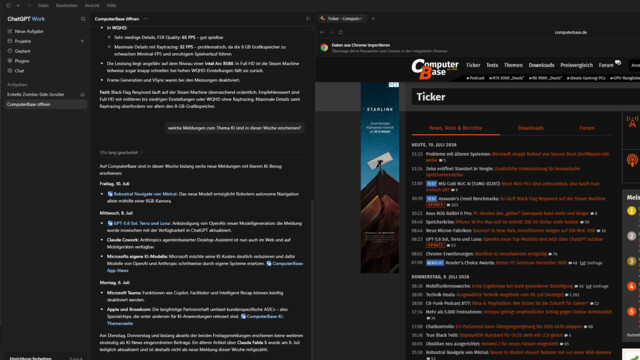
Task: Click the ComputerBase logo
Action: pos(435,69)
